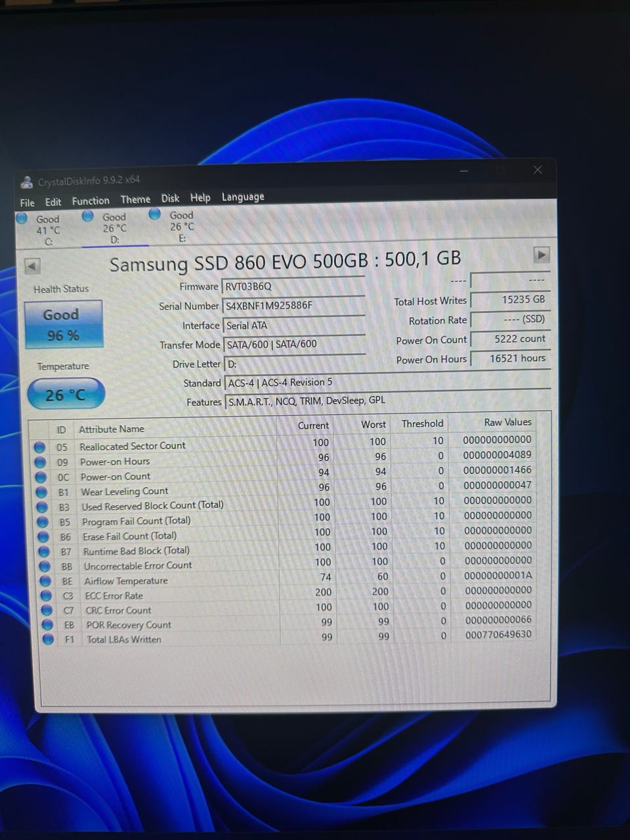Select the Total LBAs Written row name
Screen dimensions: 630x840
pos(124,639)
